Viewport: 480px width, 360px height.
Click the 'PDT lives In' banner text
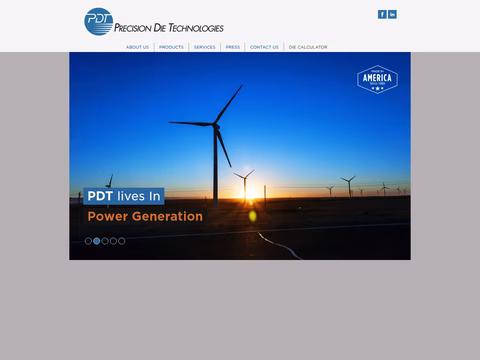124,196
